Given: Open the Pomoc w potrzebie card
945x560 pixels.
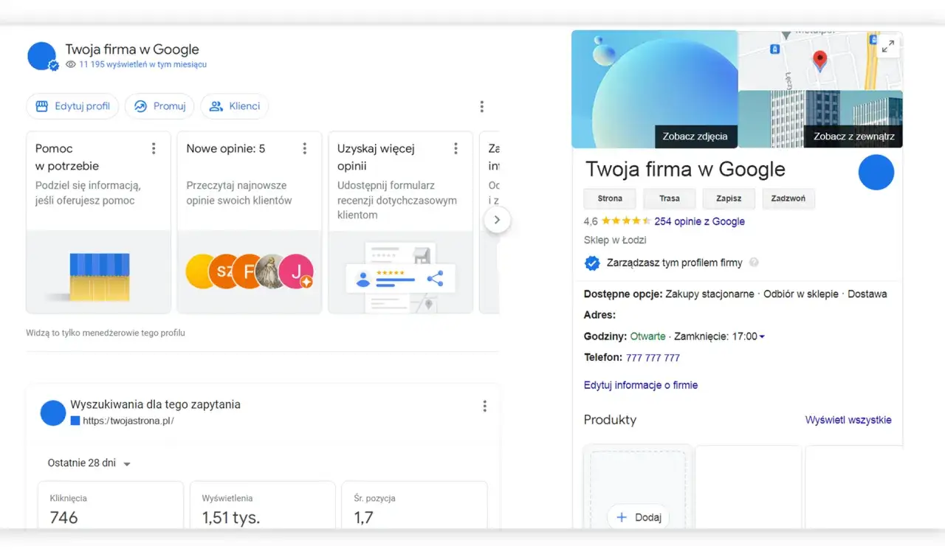Looking at the screenshot, I should click(x=98, y=223).
